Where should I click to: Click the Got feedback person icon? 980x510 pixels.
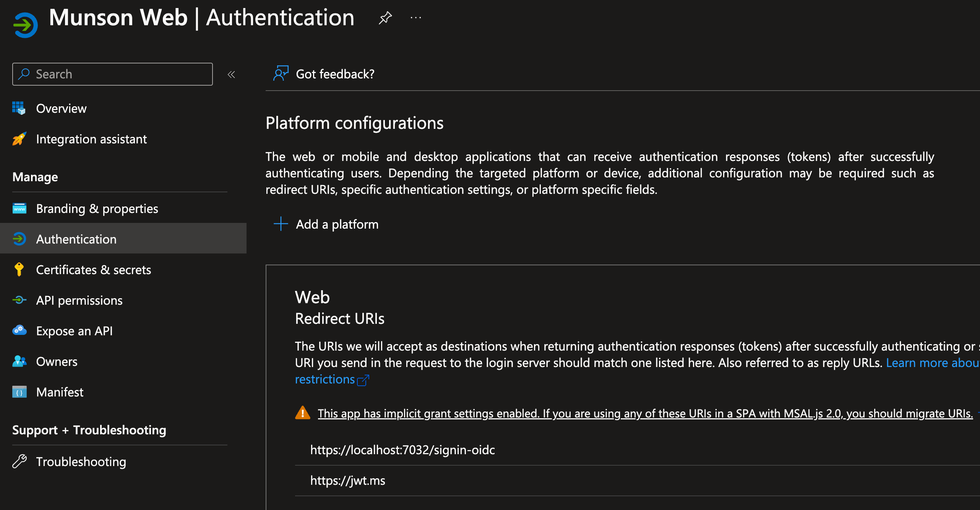coord(281,73)
